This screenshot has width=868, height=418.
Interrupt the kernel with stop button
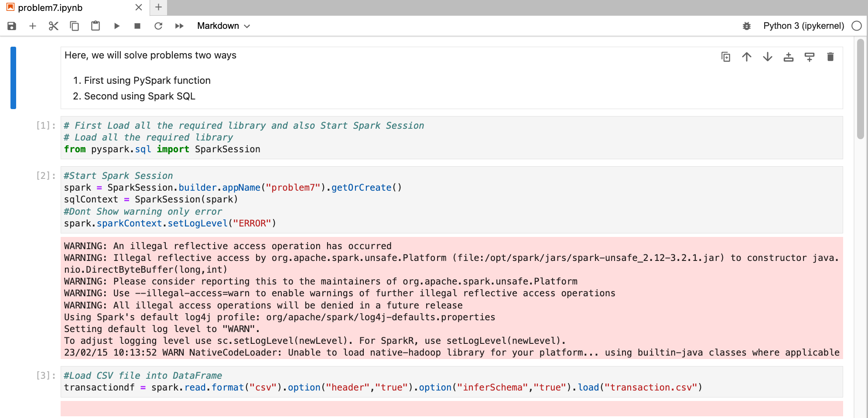coord(137,26)
